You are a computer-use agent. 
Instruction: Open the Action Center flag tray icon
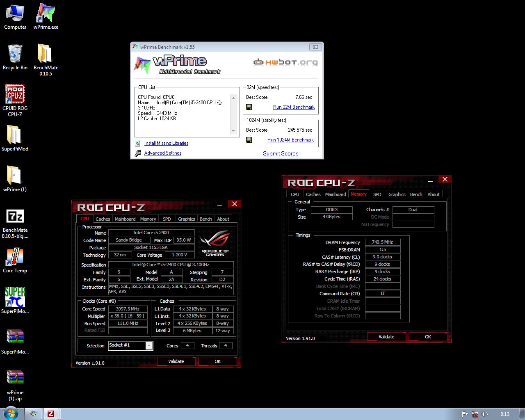[465, 414]
